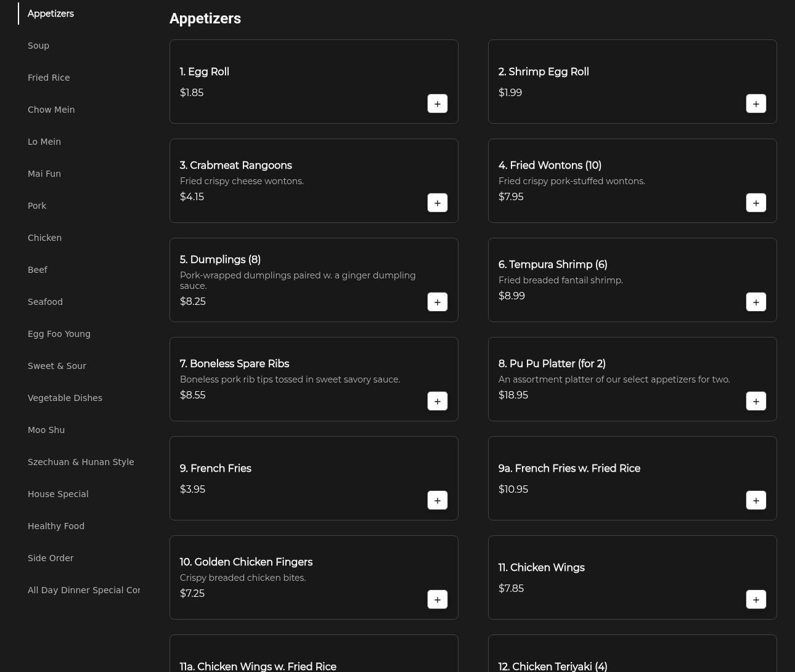Image resolution: width=795 pixels, height=672 pixels.
Task: Click plus icon for Shrimp Egg Roll
Action: point(756,103)
